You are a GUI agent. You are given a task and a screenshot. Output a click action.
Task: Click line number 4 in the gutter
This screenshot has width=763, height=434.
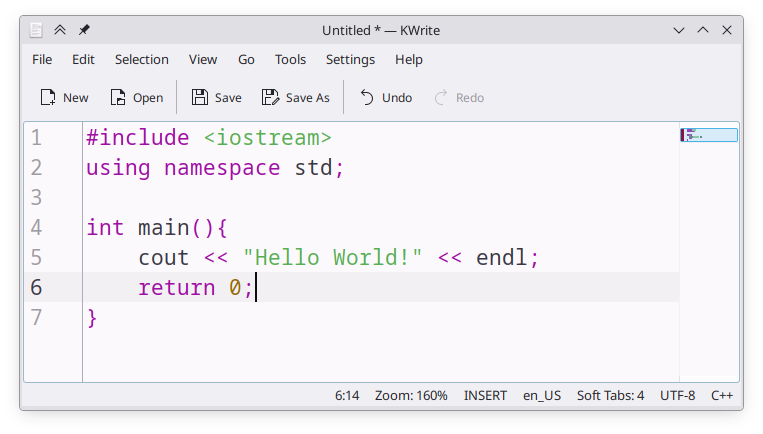pyautogui.click(x=36, y=228)
